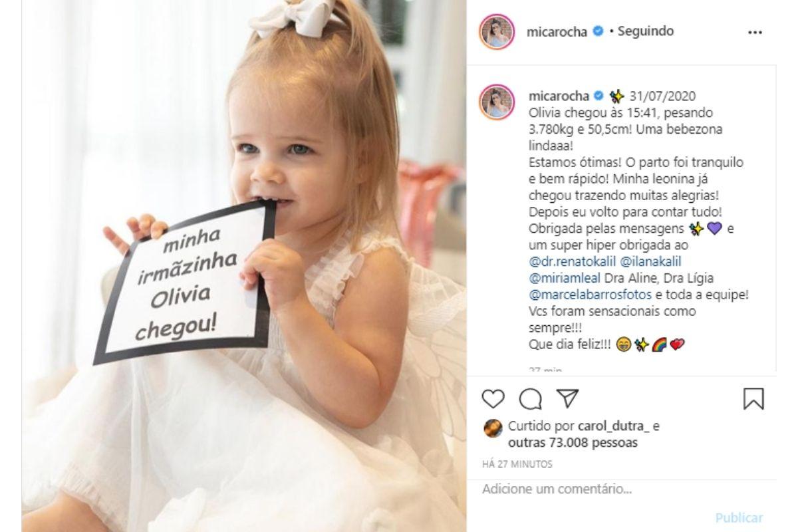
Task: Like the post with the heart icon
Action: coord(493,398)
